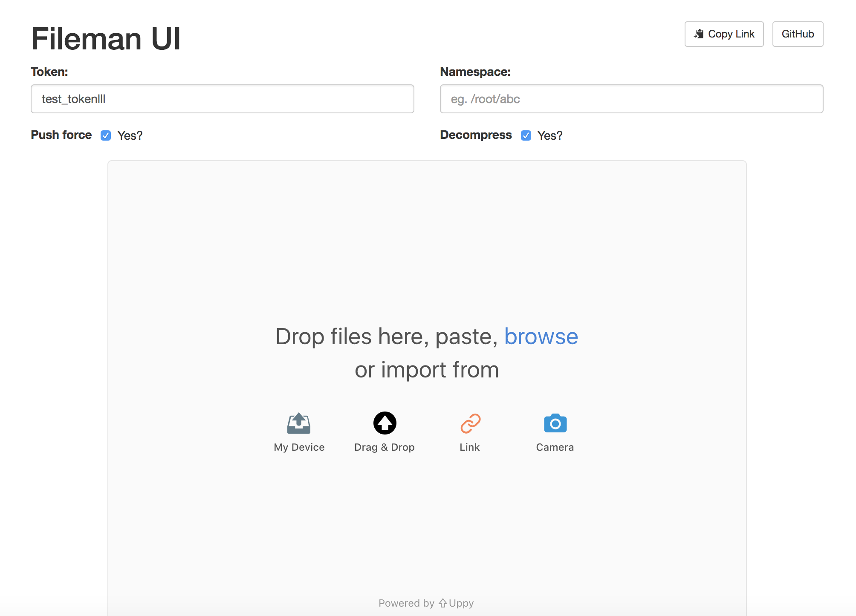Open the Camera import icon
The height and width of the screenshot is (616, 856).
click(555, 423)
